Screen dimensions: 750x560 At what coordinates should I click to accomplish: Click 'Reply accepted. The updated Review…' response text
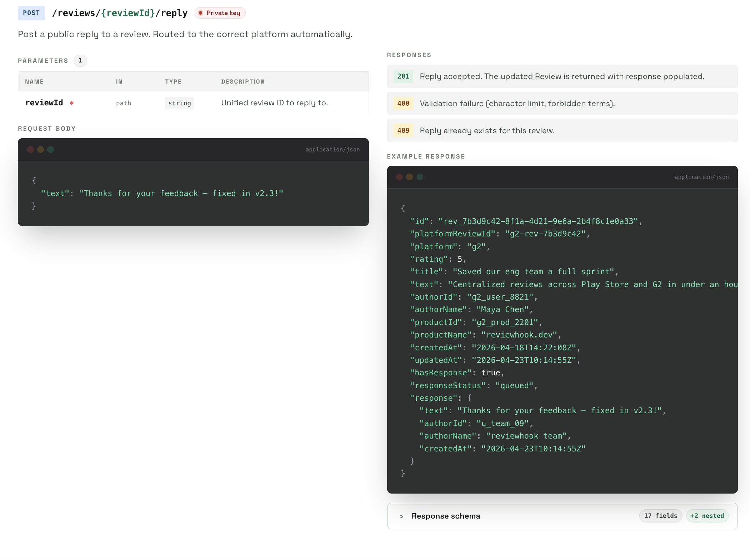[x=562, y=76]
